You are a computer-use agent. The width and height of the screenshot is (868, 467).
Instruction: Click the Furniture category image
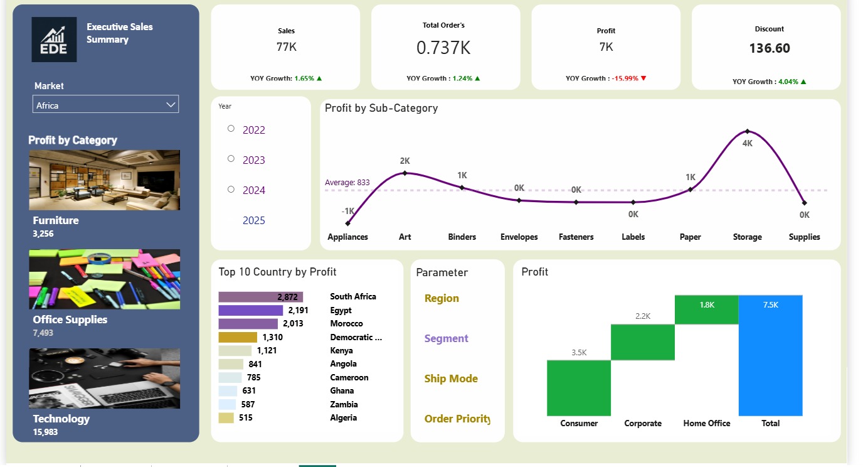pyautogui.click(x=104, y=180)
